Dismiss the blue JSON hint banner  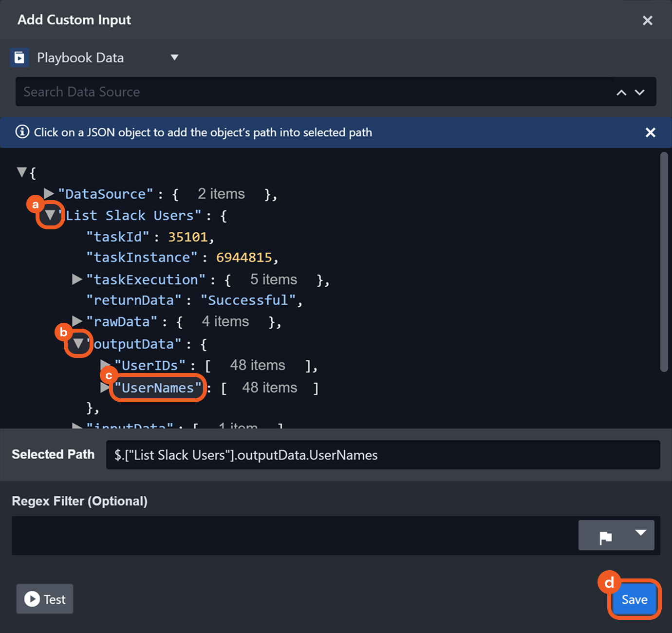click(650, 132)
